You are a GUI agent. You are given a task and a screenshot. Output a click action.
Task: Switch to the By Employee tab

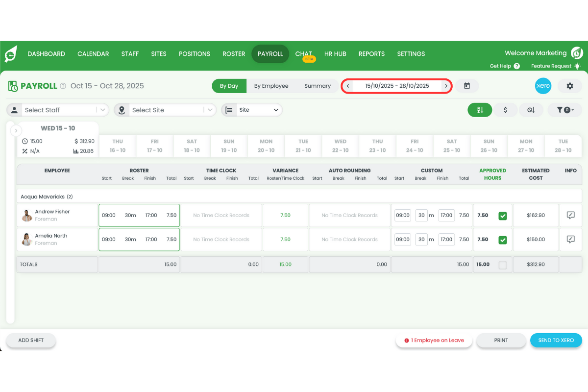coord(271,86)
